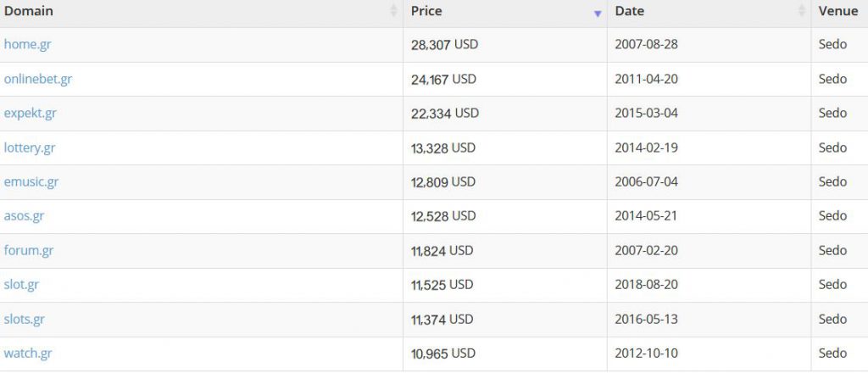The width and height of the screenshot is (868, 373).
Task: Click the Date column sort arrows icon
Action: click(x=802, y=12)
